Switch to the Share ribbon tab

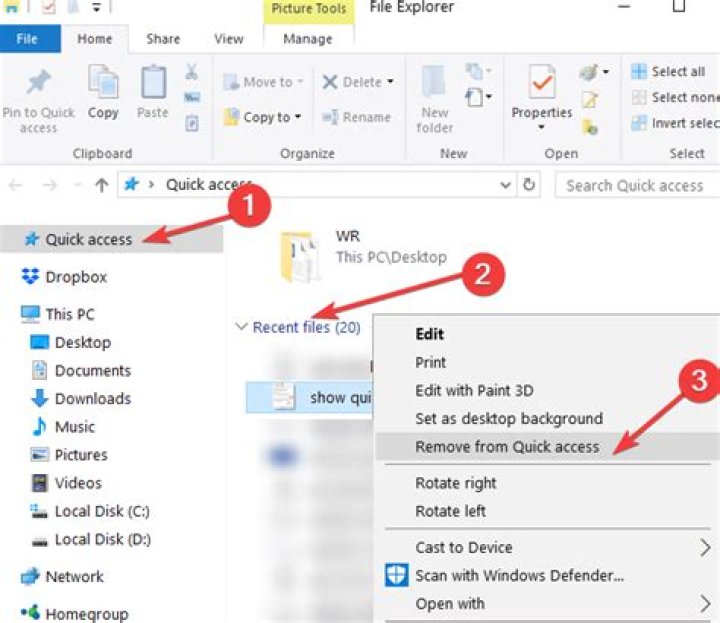(x=163, y=39)
